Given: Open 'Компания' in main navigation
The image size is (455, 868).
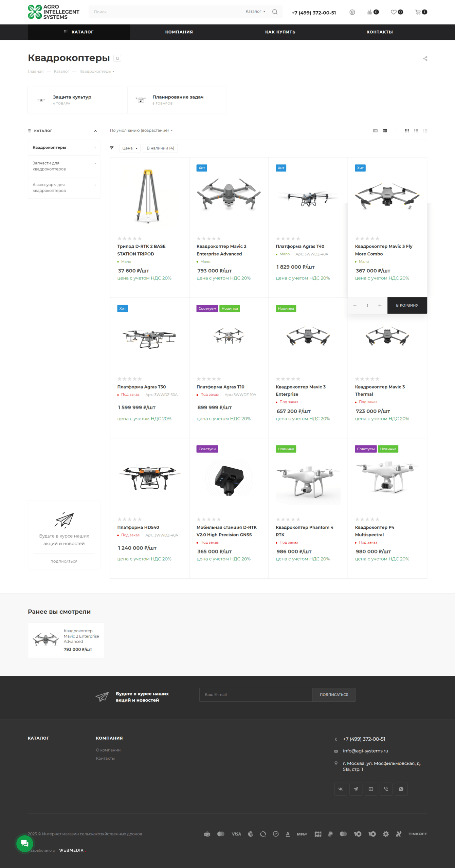Looking at the screenshot, I should click(x=179, y=32).
